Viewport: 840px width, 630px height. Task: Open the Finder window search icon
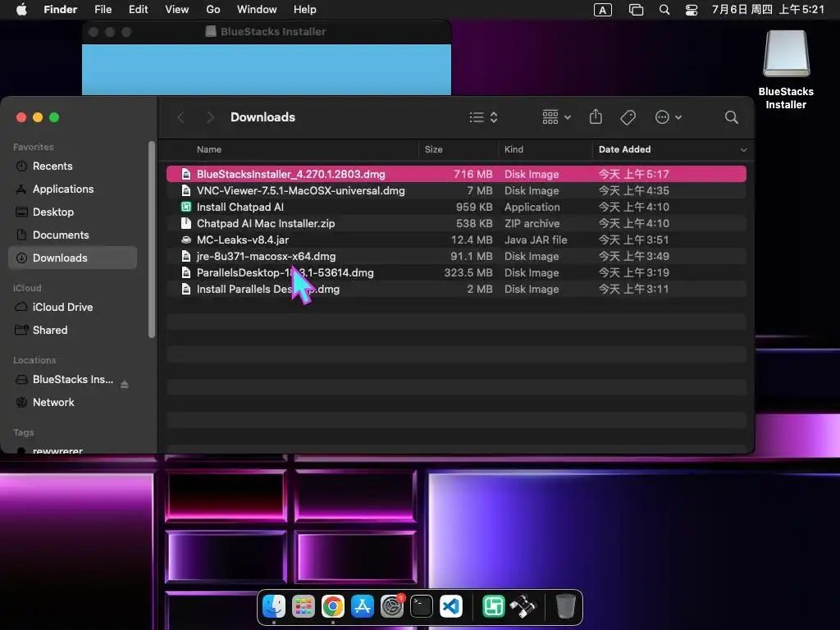point(731,117)
